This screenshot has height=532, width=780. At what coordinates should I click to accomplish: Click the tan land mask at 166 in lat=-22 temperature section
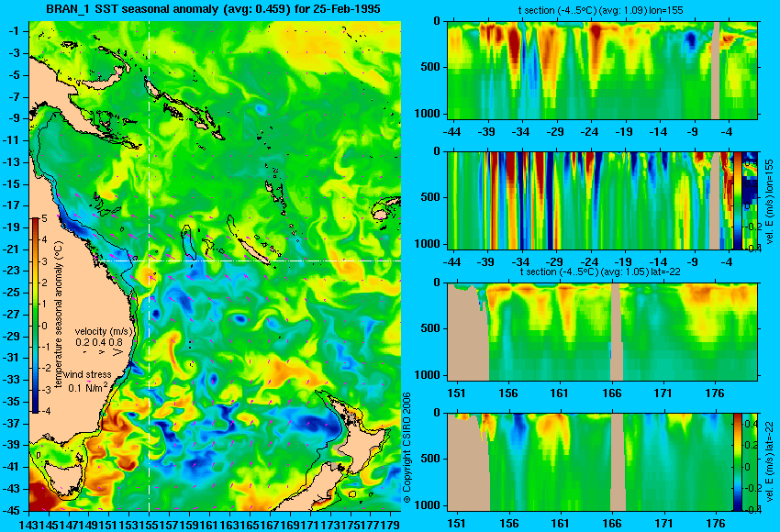point(616,332)
